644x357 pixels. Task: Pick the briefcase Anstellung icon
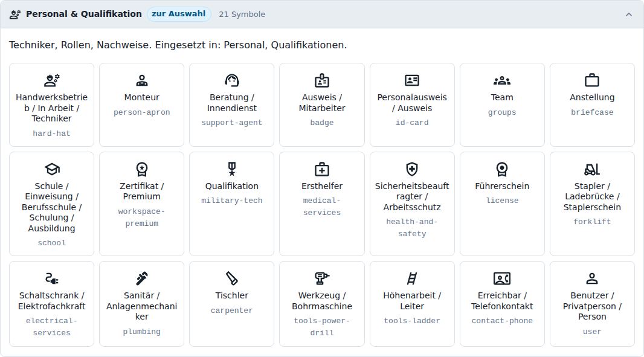[x=592, y=80]
